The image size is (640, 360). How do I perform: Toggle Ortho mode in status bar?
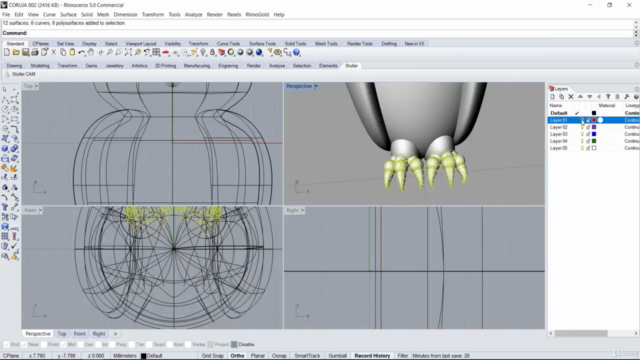pos(238,356)
